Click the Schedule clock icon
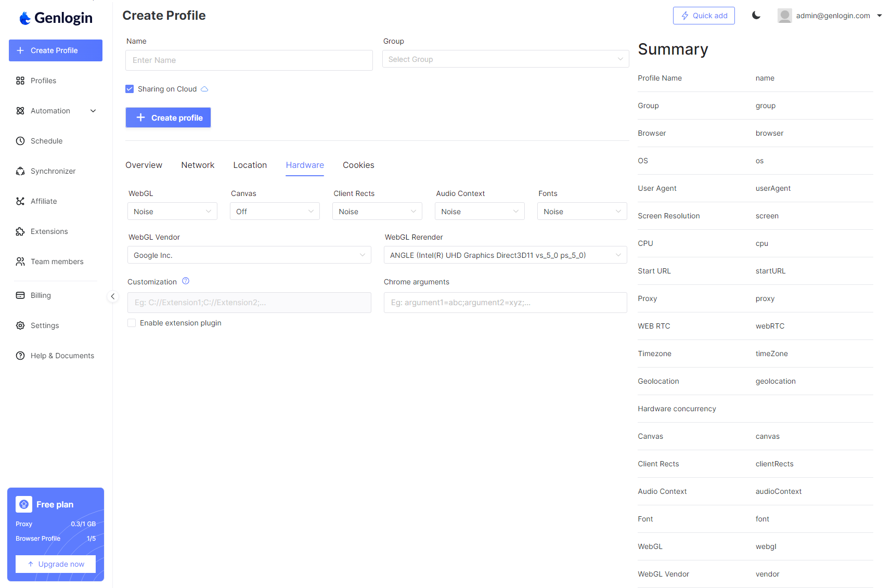 pyautogui.click(x=20, y=141)
